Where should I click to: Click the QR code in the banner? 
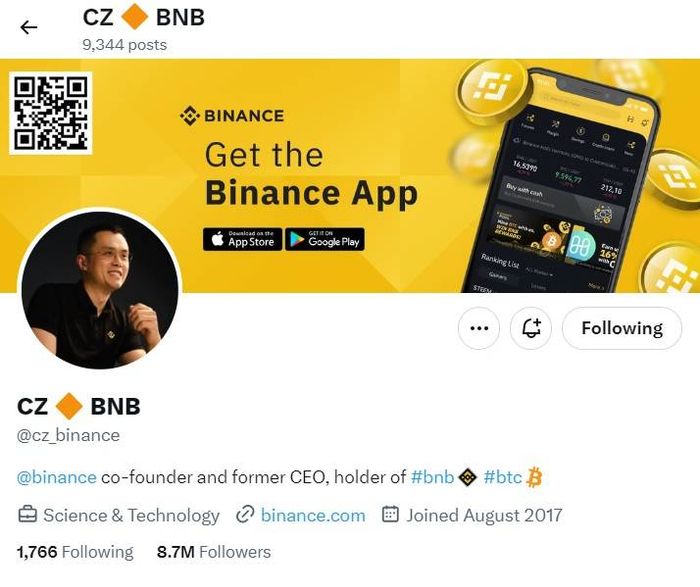[50, 113]
